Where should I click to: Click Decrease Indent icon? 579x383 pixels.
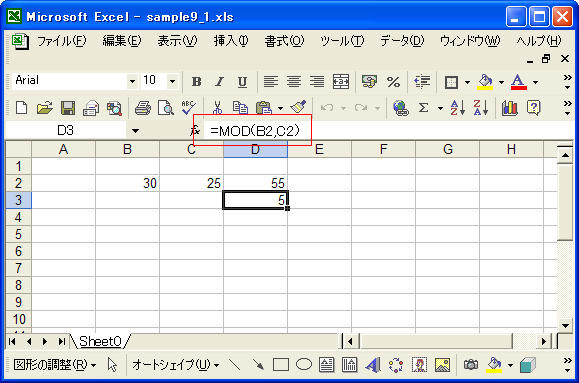click(x=422, y=82)
